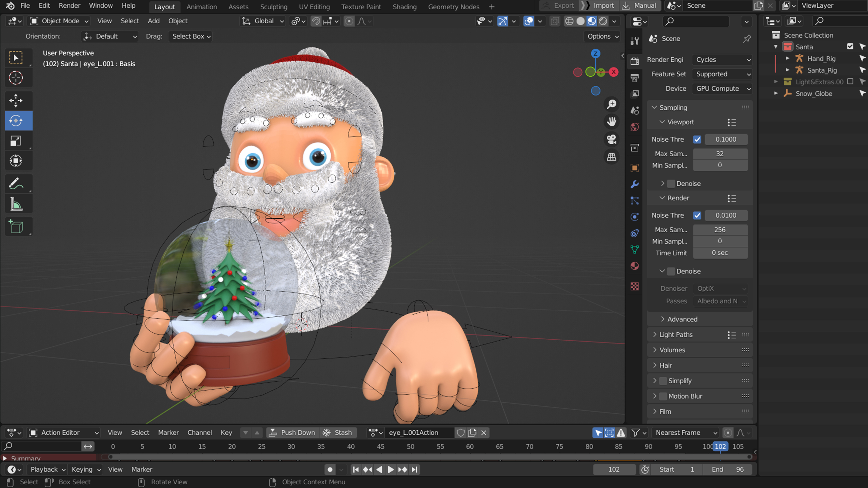Open the Object properties tab
Screen dimensions: 868x488
tap(634, 168)
